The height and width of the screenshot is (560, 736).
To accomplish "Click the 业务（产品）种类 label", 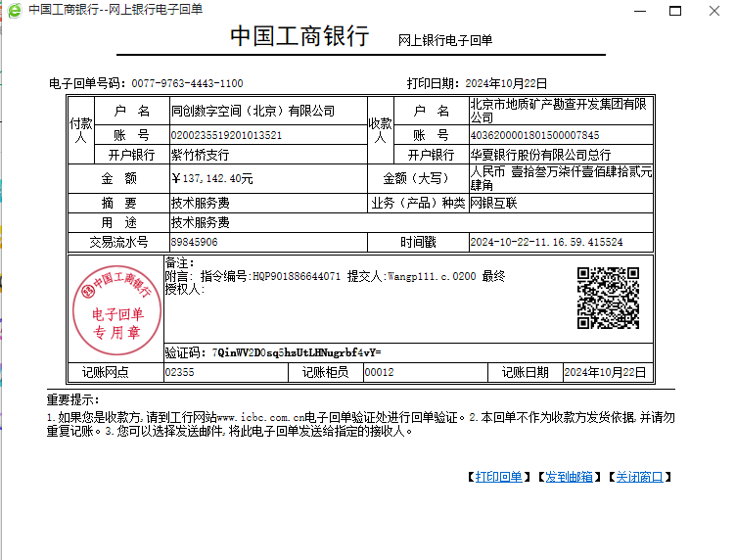I will [x=418, y=203].
